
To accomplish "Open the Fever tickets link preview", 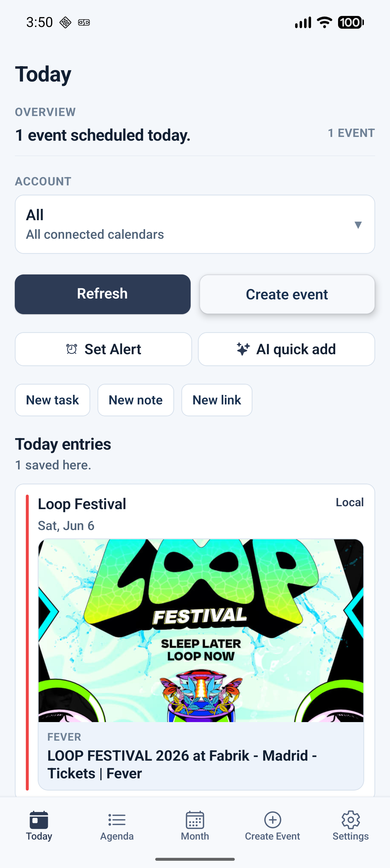I will [201, 756].
